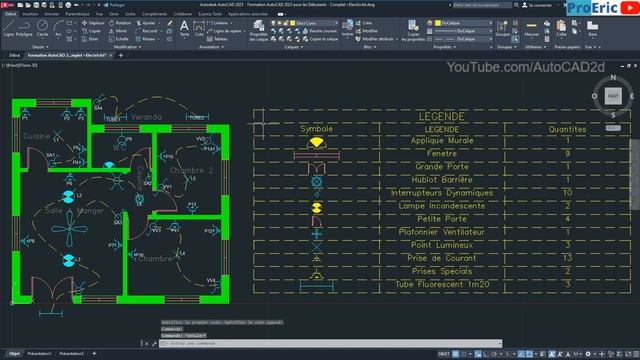Click Copier les propriétés tool
Viewport: 640px width, 360px height.
click(413, 31)
